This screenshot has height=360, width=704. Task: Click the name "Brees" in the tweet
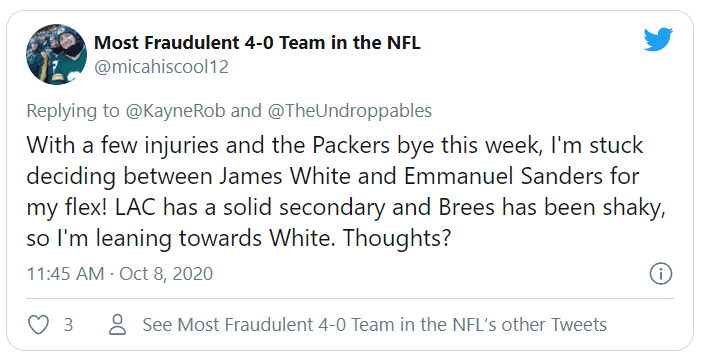pos(466,207)
